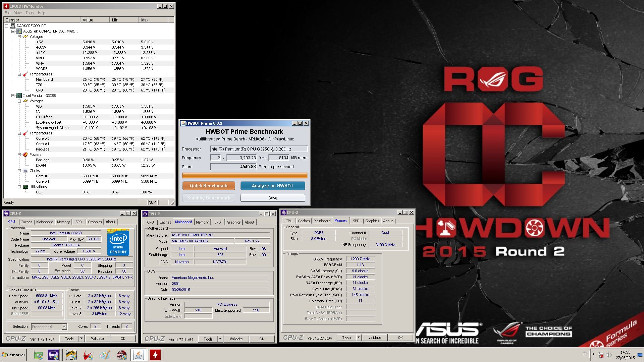
Task: Open the Paint palette taskbar icon
Action: (x=105, y=355)
